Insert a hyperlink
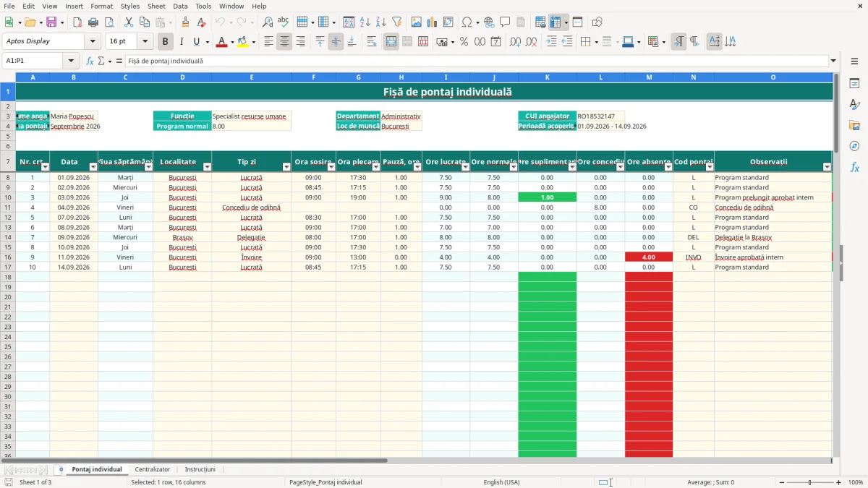The height and width of the screenshot is (488, 868). (489, 22)
